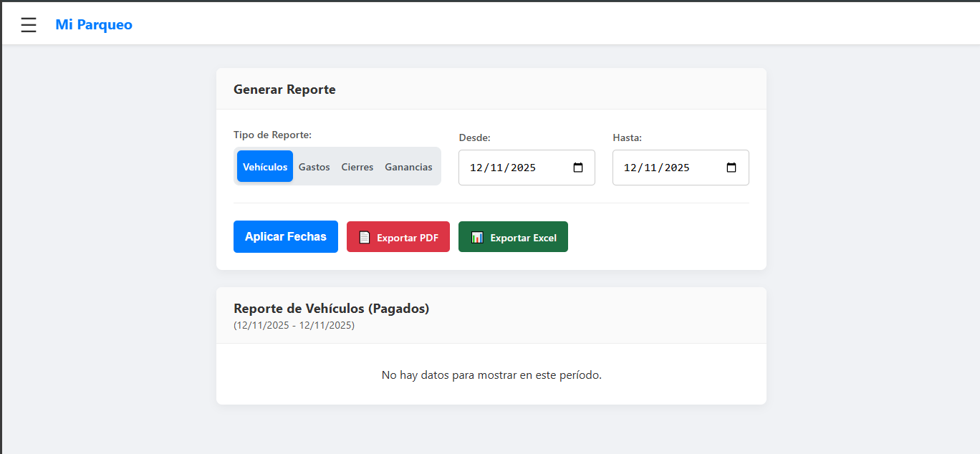The image size is (980, 454).
Task: Click the Aplicar Fechas button
Action: tap(285, 236)
